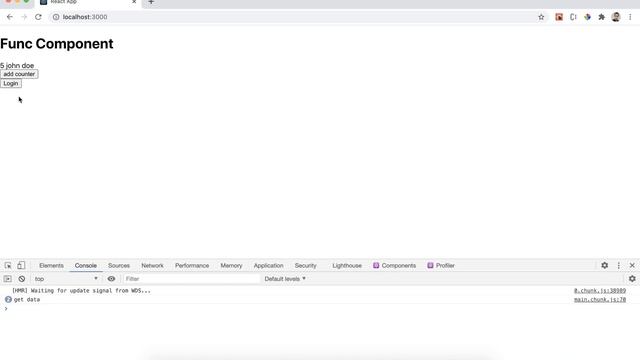Click the repeat count badge beside get data

pos(8,300)
